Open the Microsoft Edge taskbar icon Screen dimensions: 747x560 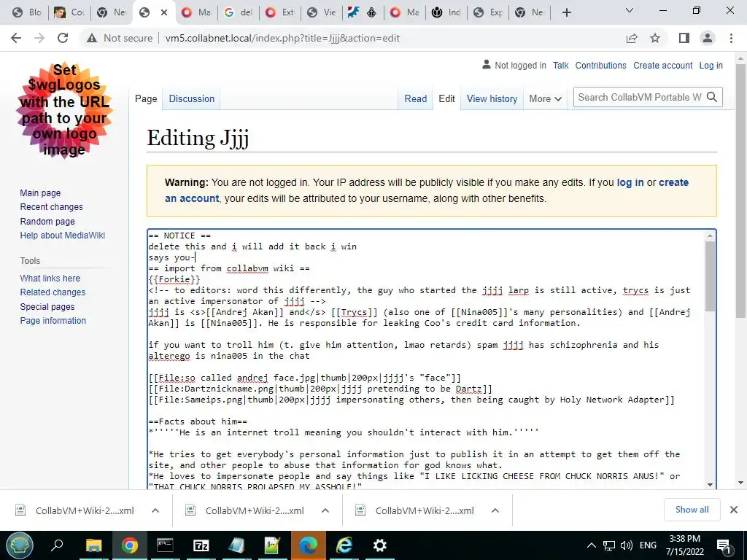coord(309,545)
